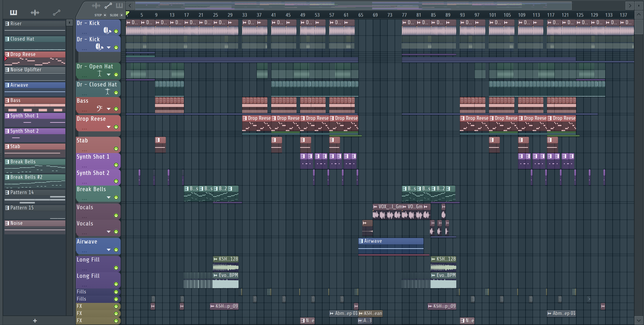Select the Bass pattern in picker
Image resolution: width=644 pixels, height=325 pixels.
(x=35, y=104)
